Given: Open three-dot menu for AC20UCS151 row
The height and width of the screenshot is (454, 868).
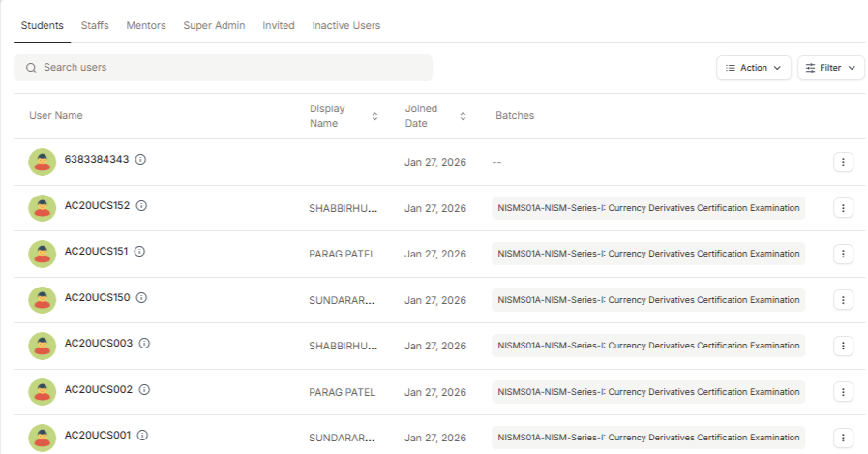Looking at the screenshot, I should [x=843, y=254].
